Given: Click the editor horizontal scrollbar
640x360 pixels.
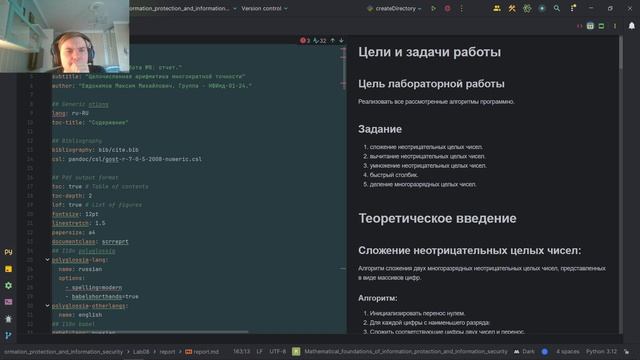Looking at the screenshot, I should tap(149, 332).
